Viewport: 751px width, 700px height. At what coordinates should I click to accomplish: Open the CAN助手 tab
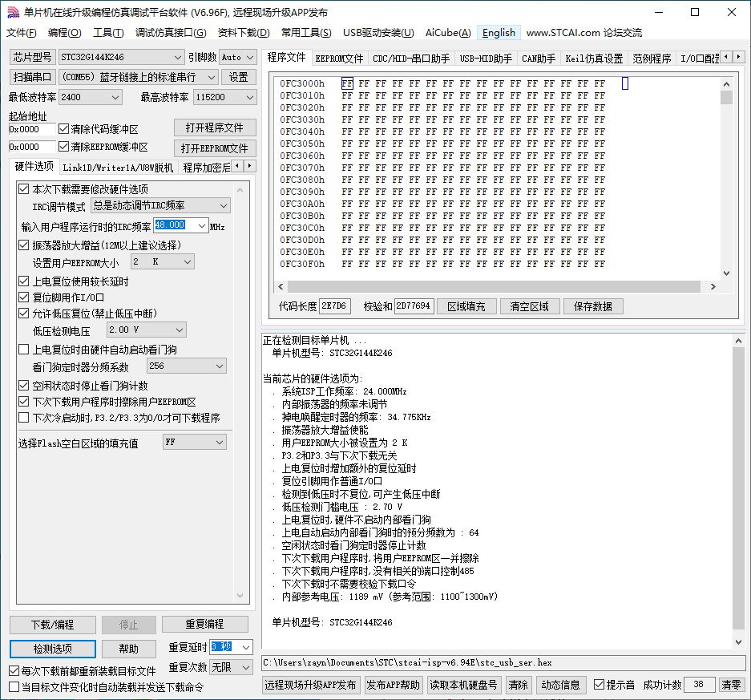pos(538,57)
